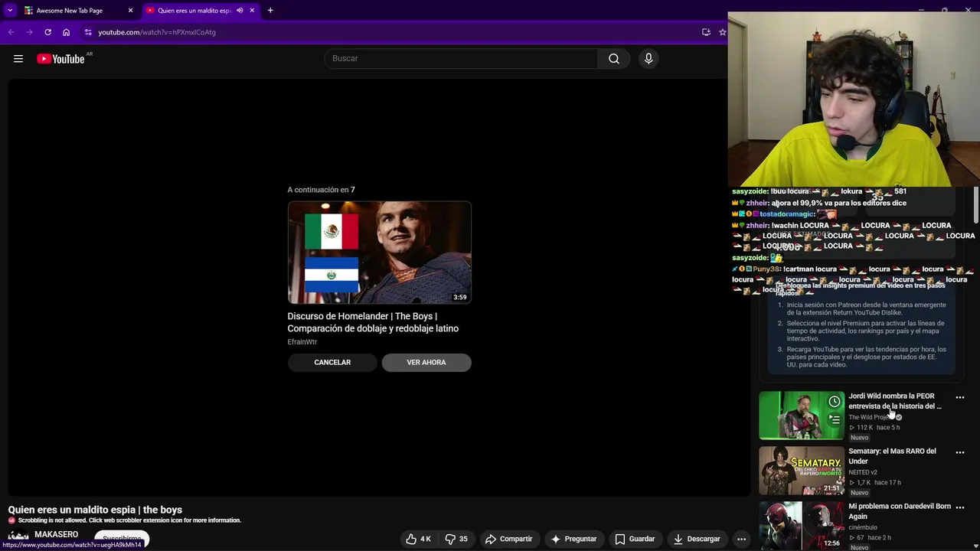Open Sematary: el Mas RARO del Under title

coord(892,456)
